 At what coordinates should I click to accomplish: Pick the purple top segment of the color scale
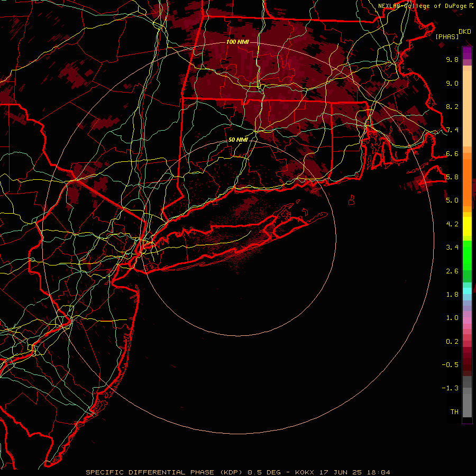point(467,53)
